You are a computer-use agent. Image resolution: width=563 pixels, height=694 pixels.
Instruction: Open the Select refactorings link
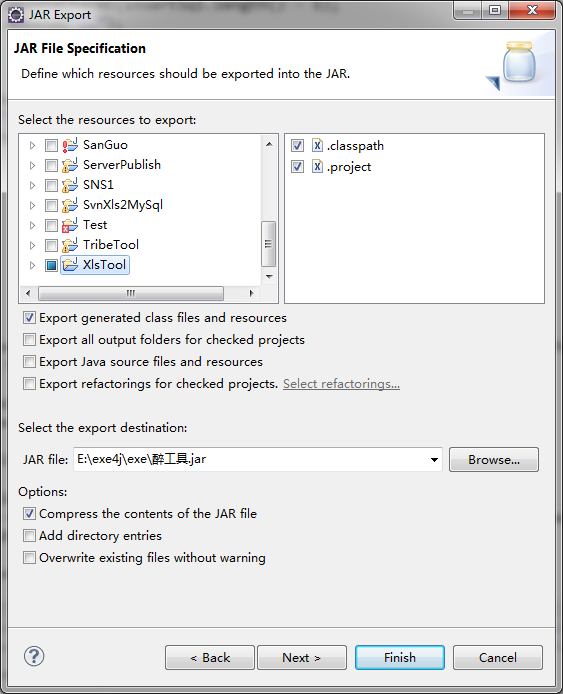click(341, 384)
